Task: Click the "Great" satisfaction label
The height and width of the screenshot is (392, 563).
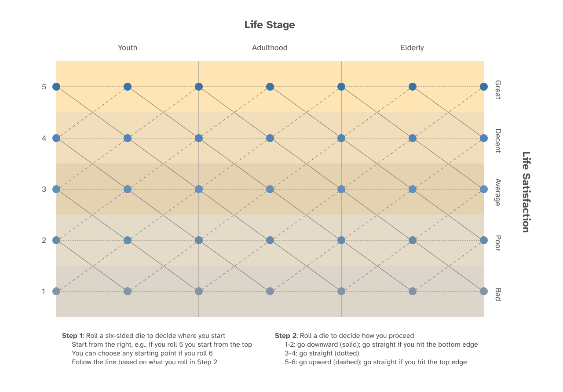Action: (498, 89)
